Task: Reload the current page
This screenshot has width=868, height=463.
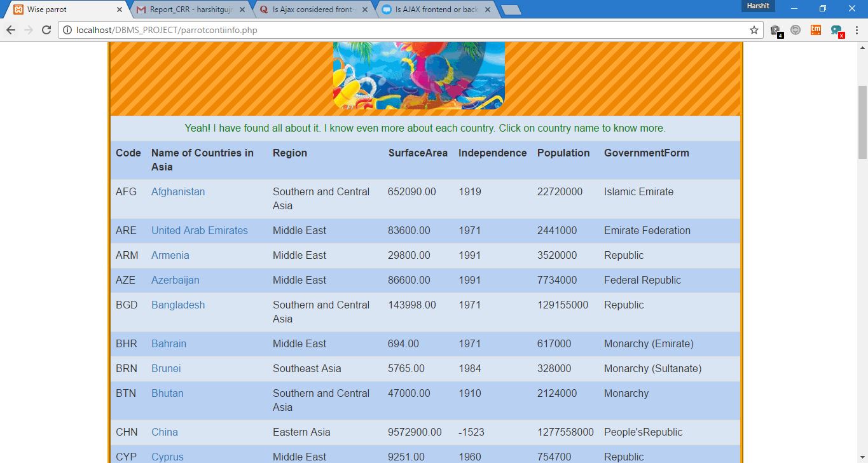Action: (46, 30)
